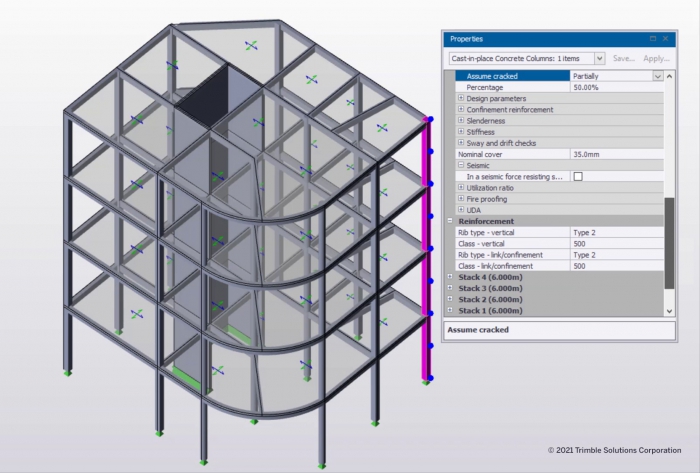Edit the Nominal cover value field
This screenshot has width=700, height=473.
(x=615, y=154)
